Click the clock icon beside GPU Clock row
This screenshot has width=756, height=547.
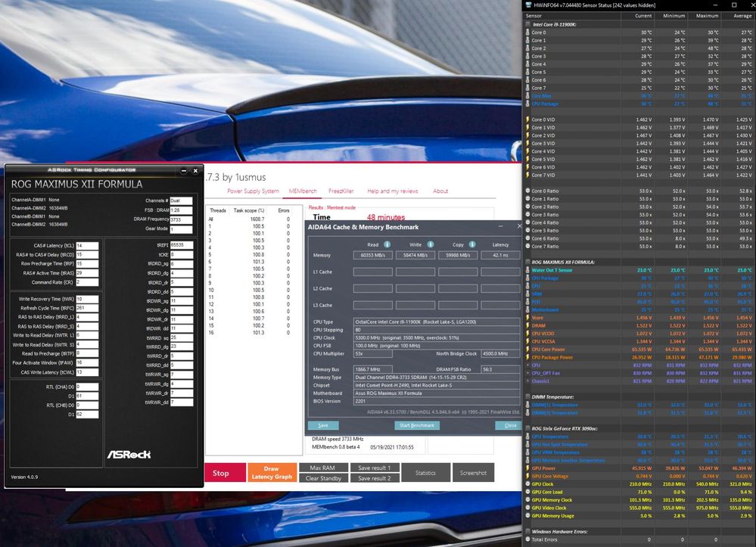tap(527, 484)
